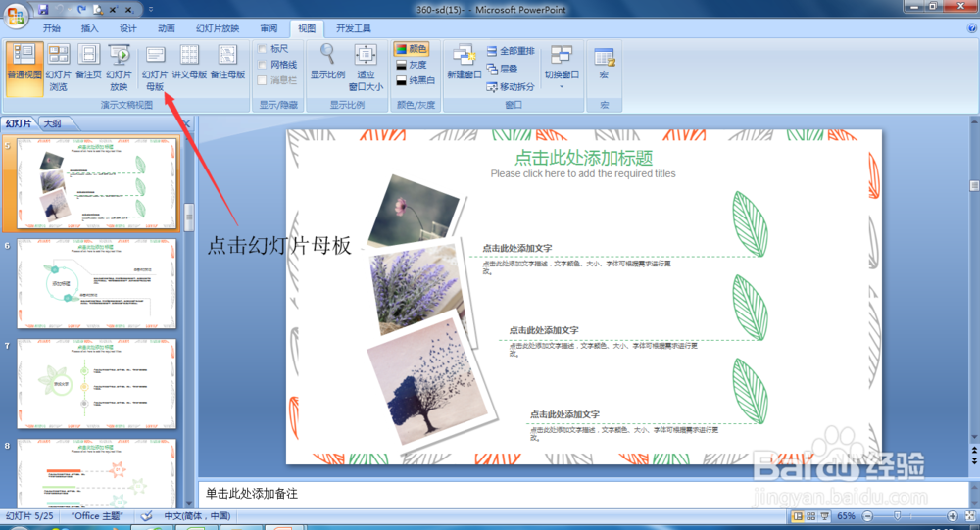
Task: Click Slide Sorter icon in status bar
Action: click(811, 516)
